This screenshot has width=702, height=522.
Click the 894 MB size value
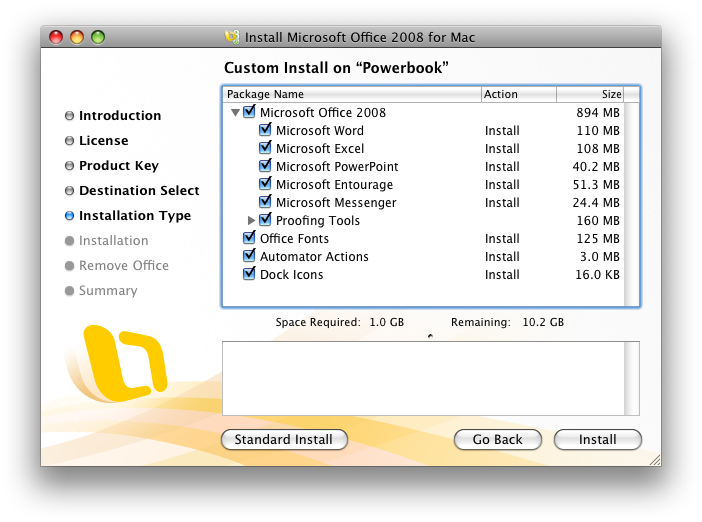tap(598, 112)
